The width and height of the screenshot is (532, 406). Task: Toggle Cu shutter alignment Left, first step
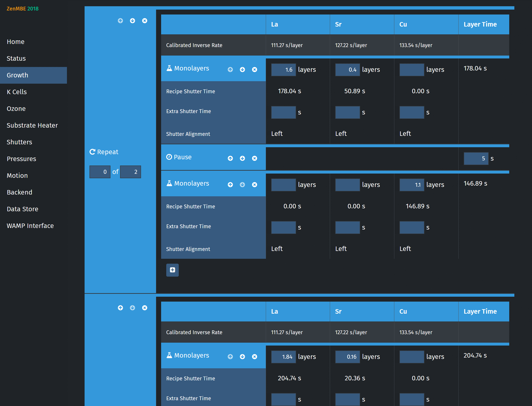(405, 134)
